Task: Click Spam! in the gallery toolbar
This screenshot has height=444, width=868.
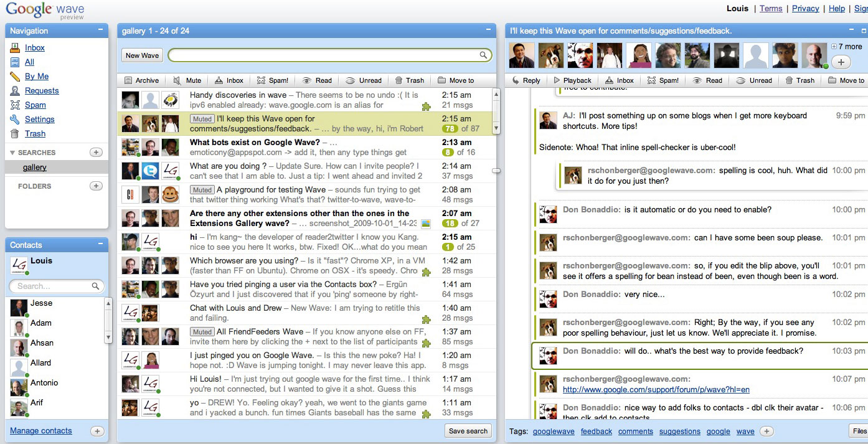Action: click(272, 80)
